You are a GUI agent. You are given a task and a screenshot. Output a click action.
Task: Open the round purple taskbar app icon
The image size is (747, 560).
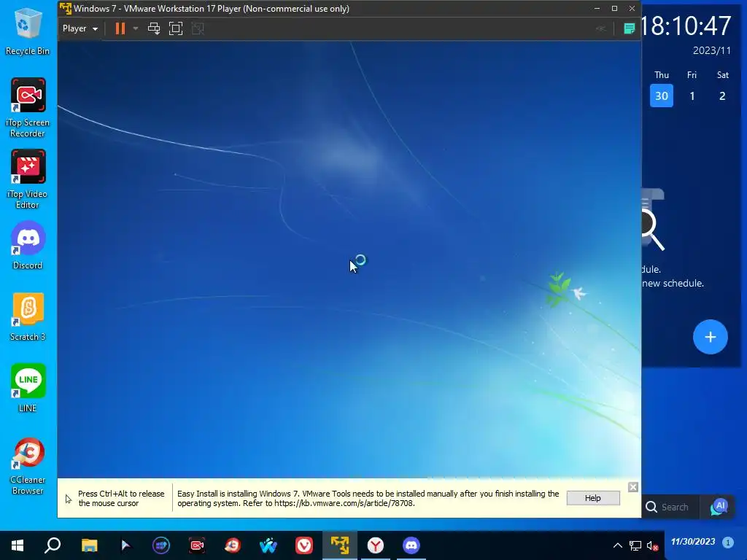[x=161, y=545]
